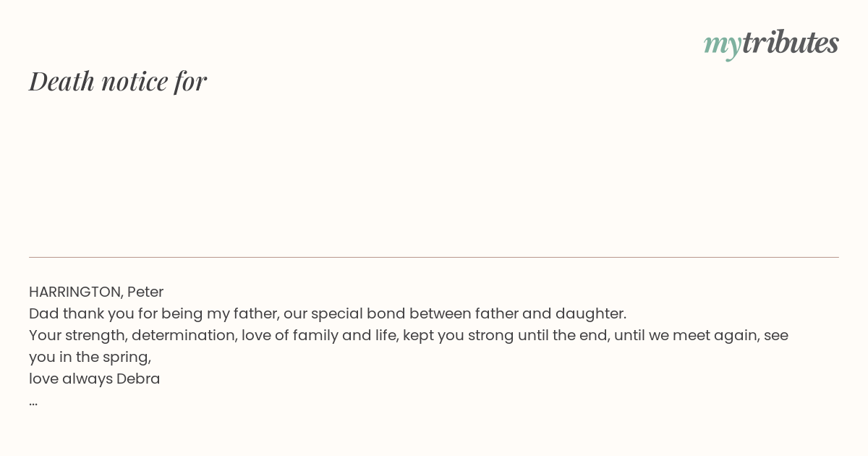This screenshot has height=456, width=868.
Task: Click the phrase "our special bond"
Action: pyautogui.click(x=344, y=313)
